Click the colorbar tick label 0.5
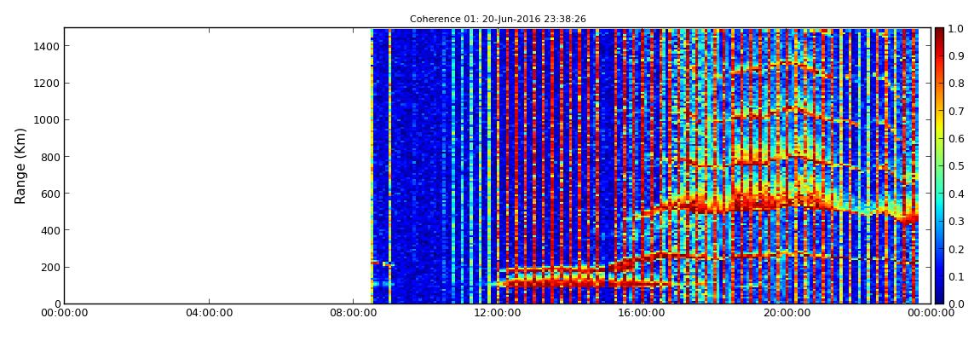 click(955, 166)
